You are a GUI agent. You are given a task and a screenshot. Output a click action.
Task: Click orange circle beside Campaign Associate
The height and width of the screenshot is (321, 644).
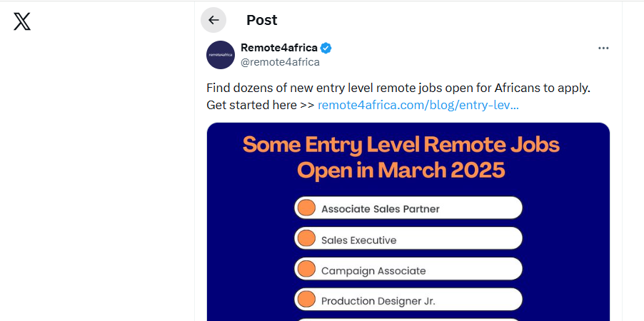tap(306, 270)
